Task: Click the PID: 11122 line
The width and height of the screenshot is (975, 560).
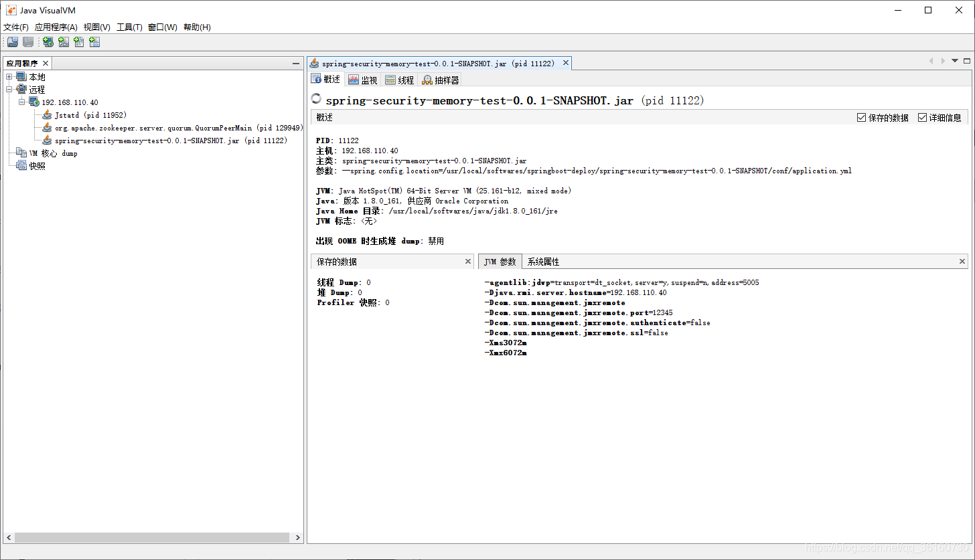Action: coord(337,141)
